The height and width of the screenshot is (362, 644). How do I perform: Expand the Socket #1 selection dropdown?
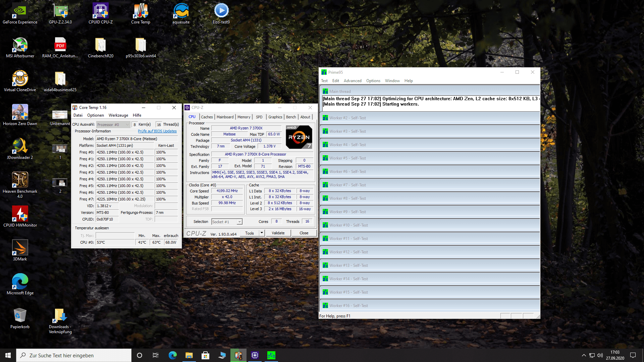pyautogui.click(x=239, y=222)
